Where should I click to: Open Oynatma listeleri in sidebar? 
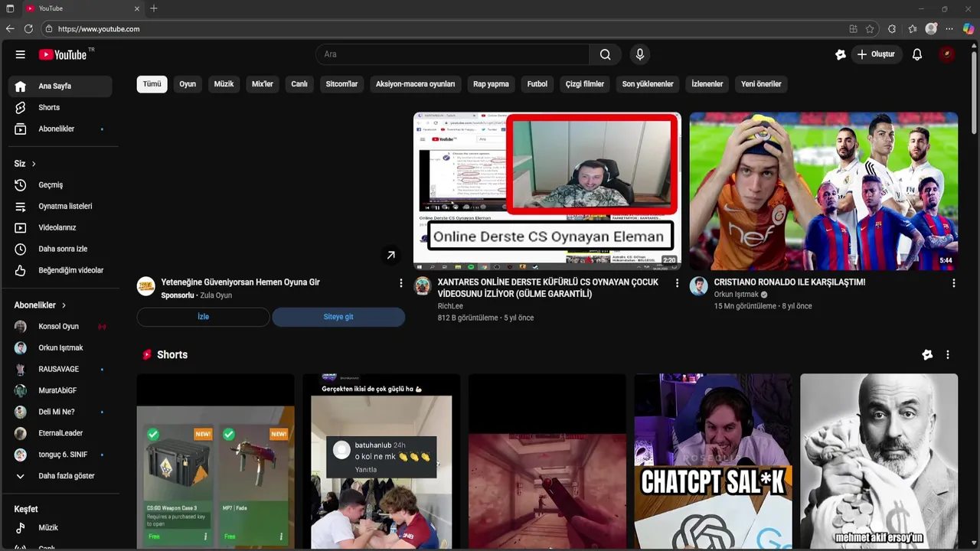60,207
